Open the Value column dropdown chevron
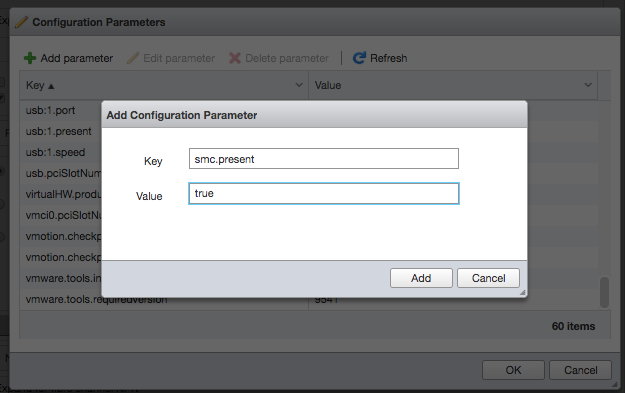Viewport: 625px width, 393px height. pos(588,85)
